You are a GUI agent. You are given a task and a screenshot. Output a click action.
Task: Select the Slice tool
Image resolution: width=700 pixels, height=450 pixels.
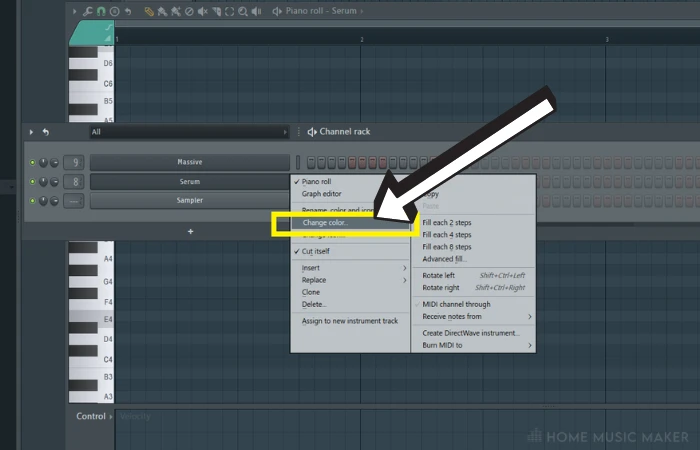click(x=217, y=11)
